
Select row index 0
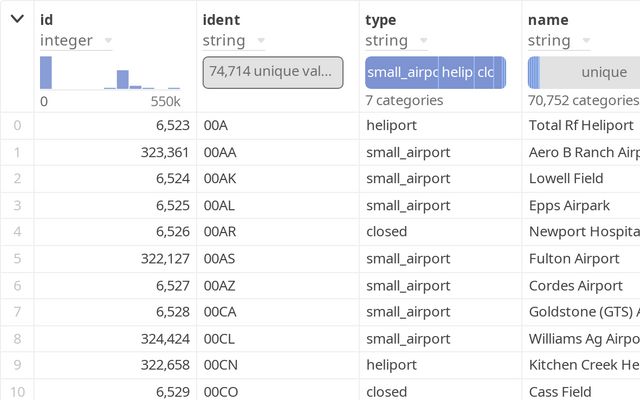(x=16, y=125)
